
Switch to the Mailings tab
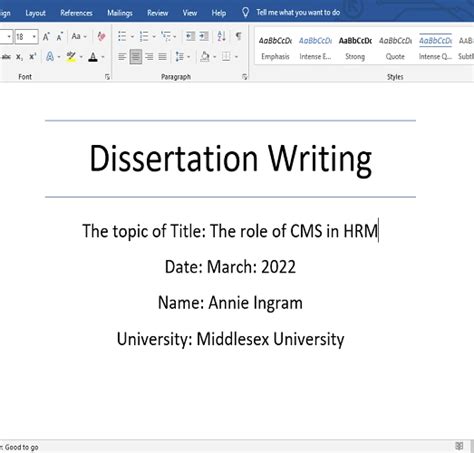tap(120, 13)
